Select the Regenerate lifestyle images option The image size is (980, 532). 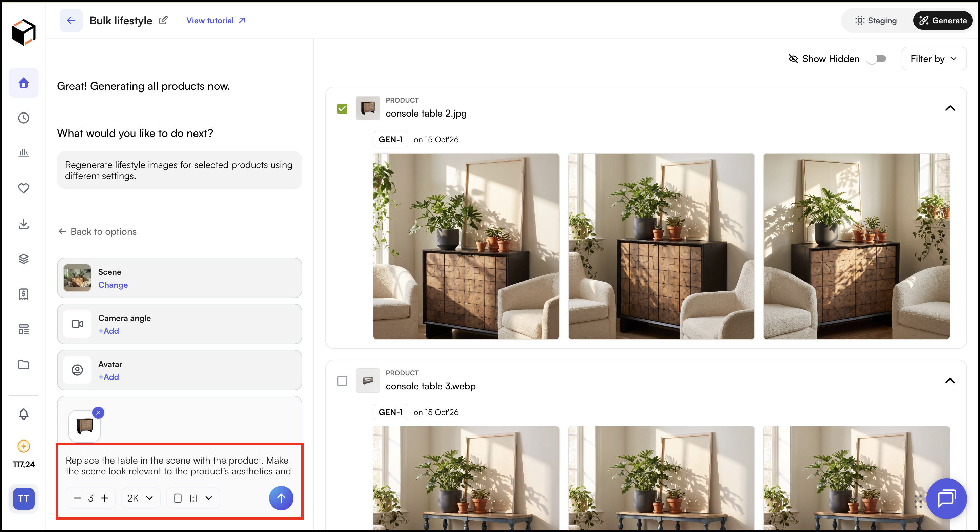tap(179, 170)
